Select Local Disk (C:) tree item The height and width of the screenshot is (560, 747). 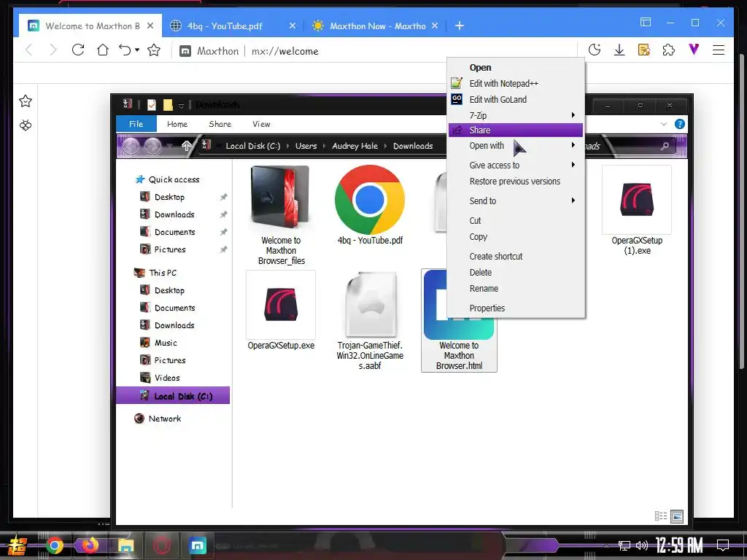pyautogui.click(x=173, y=396)
